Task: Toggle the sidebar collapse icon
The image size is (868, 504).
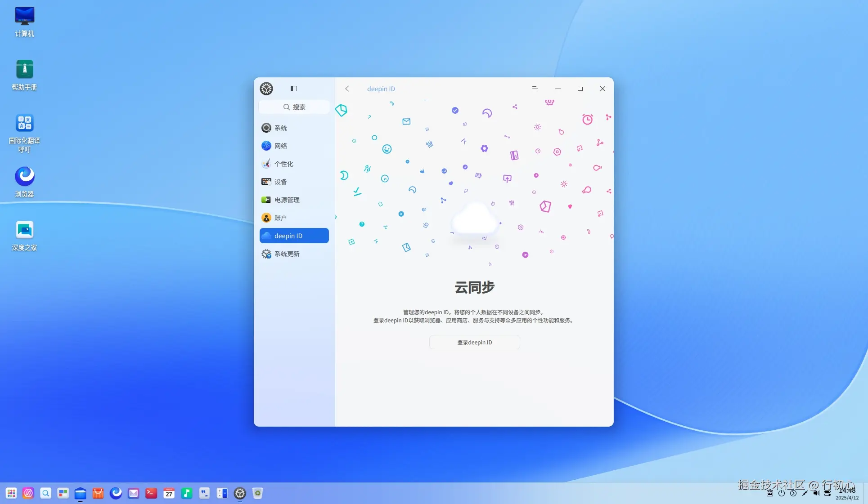Action: click(x=294, y=89)
